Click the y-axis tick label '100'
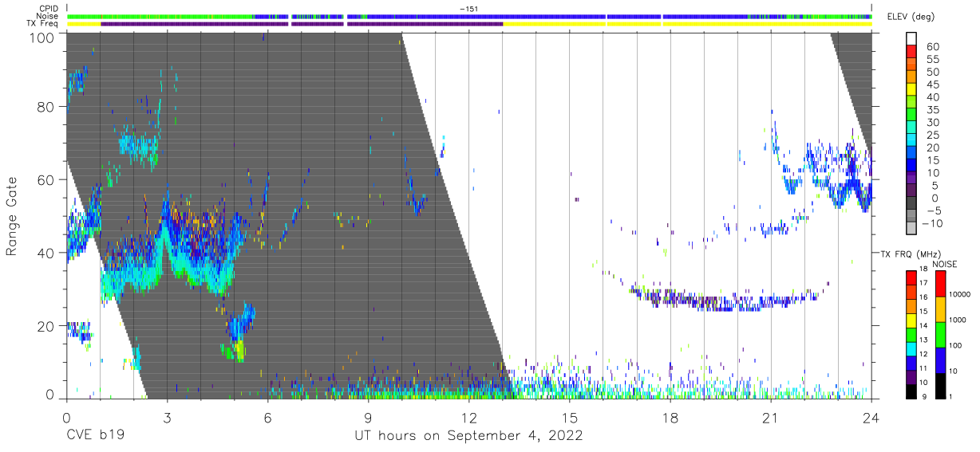 click(41, 37)
